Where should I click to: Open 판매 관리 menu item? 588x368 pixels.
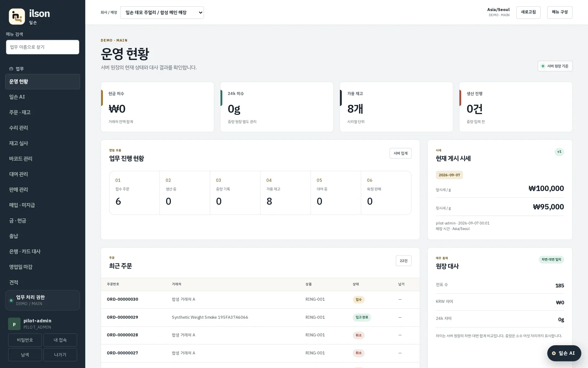pos(43,190)
